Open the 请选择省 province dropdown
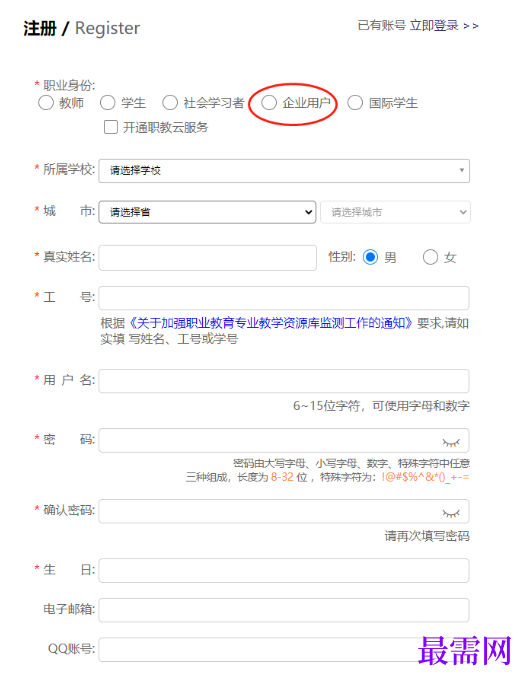Image resolution: width=530 pixels, height=682 pixels. click(207, 212)
